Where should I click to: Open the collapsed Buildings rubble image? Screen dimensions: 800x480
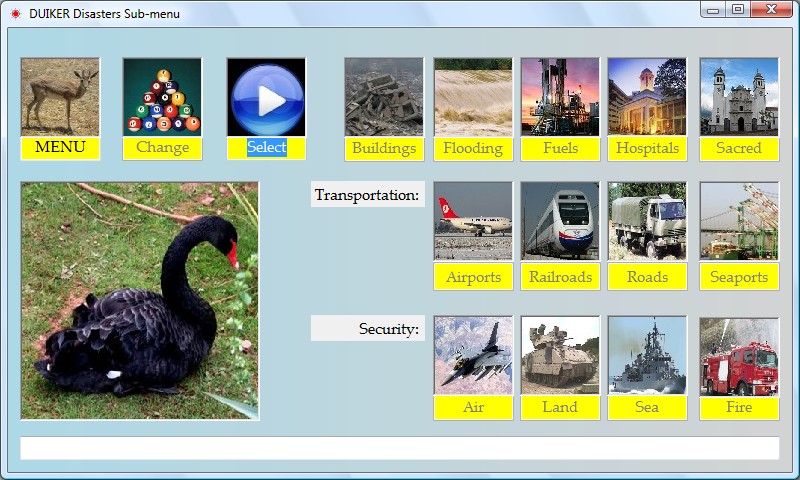(384, 97)
